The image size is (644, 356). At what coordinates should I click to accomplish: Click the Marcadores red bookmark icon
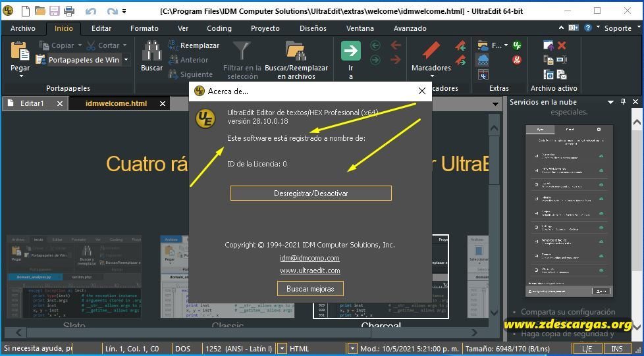(x=431, y=51)
